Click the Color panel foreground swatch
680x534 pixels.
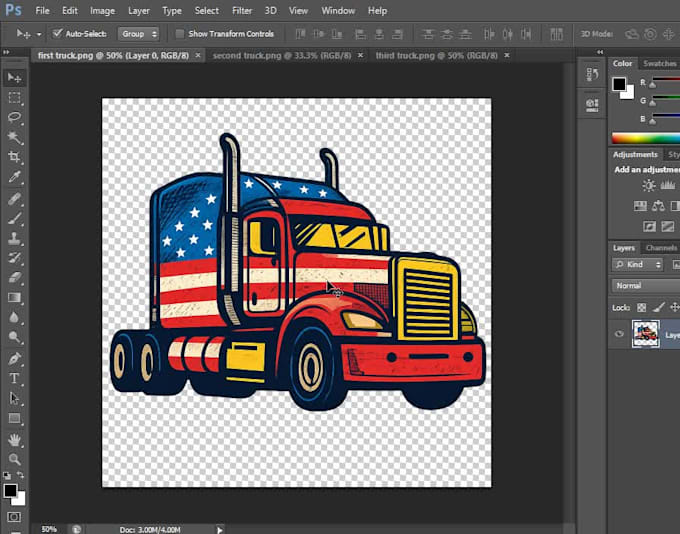pos(619,84)
